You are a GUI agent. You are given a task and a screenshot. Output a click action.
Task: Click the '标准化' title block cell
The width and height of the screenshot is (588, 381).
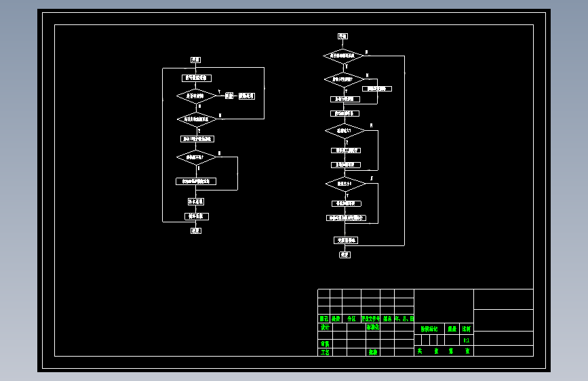coord(373,327)
